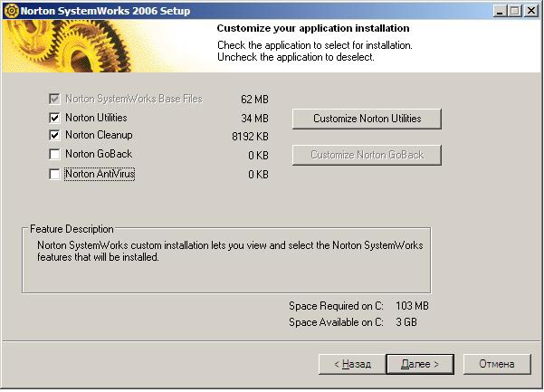544x392 pixels.
Task: Click the Space Available on C: label
Action: [336, 322]
